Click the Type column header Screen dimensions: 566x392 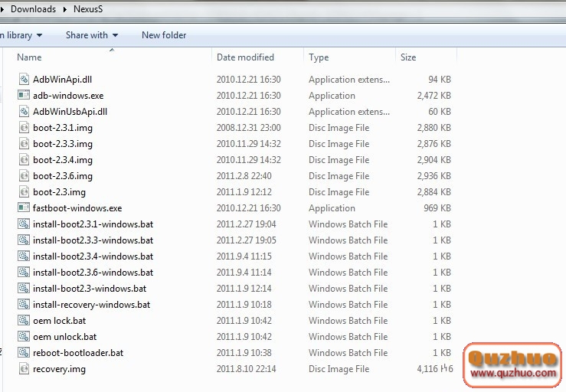click(x=319, y=57)
